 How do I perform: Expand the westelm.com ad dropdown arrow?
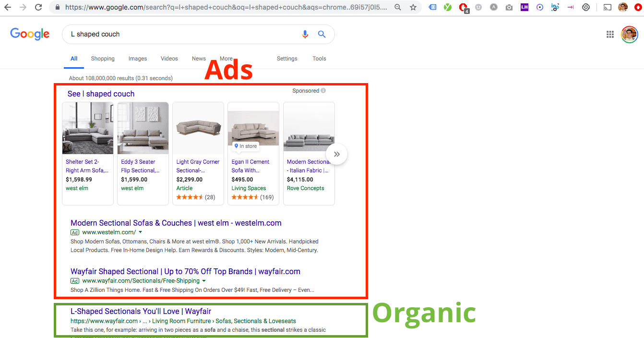140,232
